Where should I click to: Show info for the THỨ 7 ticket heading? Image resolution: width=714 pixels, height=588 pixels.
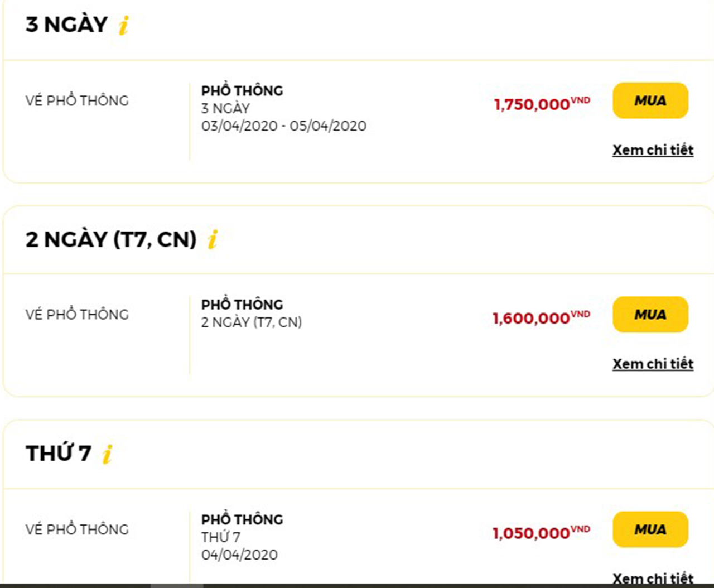pos(107,454)
